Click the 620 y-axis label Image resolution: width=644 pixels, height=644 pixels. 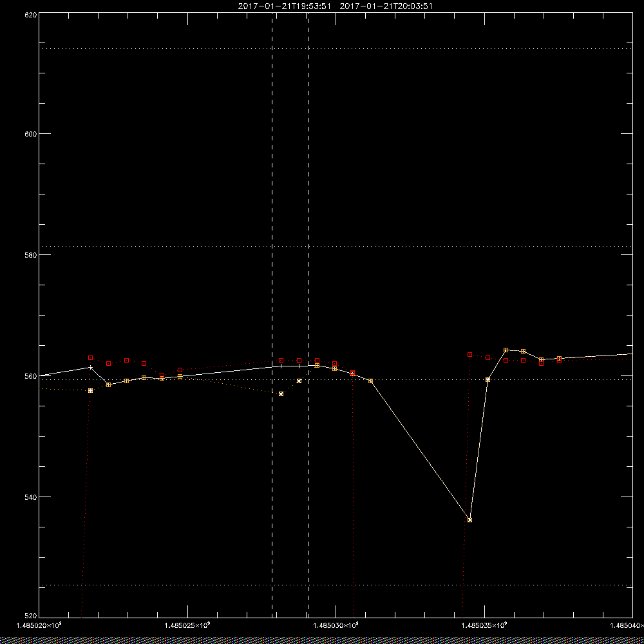pos(31,15)
